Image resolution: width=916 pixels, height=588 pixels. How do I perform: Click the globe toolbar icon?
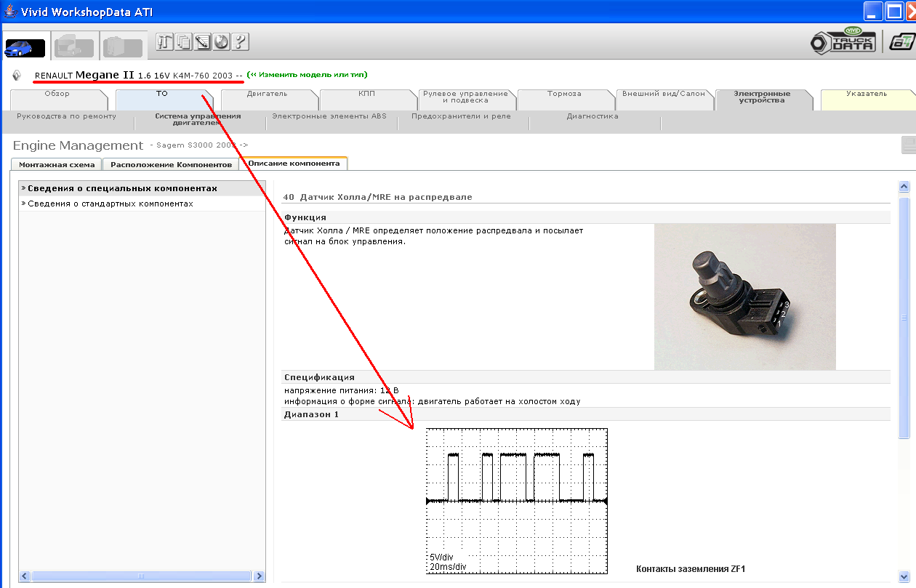[x=221, y=42]
